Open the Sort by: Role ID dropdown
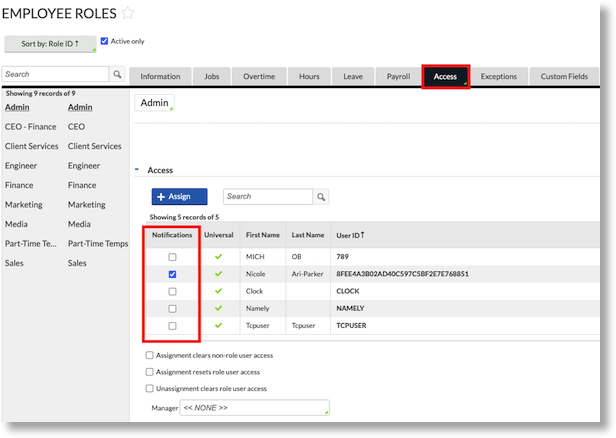The image size is (616, 438). 50,44
